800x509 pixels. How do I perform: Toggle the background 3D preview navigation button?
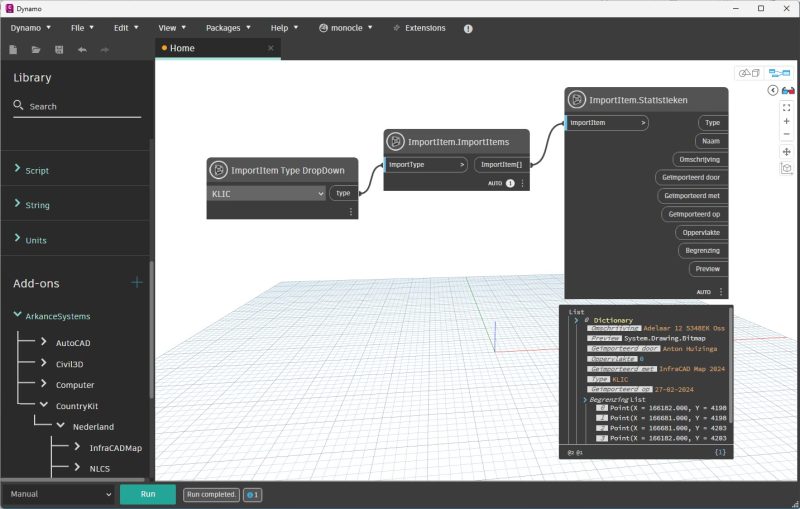click(x=749, y=73)
